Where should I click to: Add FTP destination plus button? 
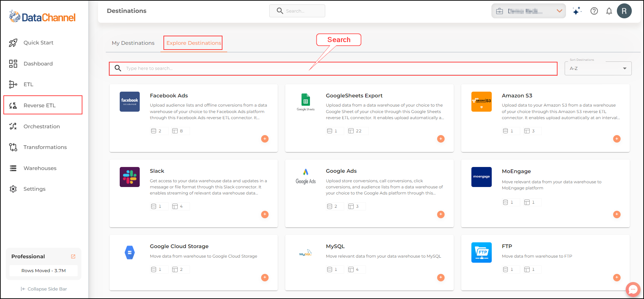(617, 278)
